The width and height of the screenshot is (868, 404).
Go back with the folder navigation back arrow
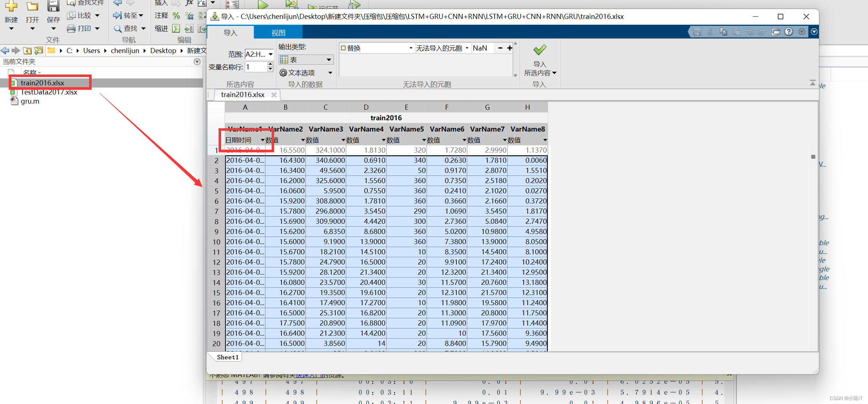pos(5,50)
